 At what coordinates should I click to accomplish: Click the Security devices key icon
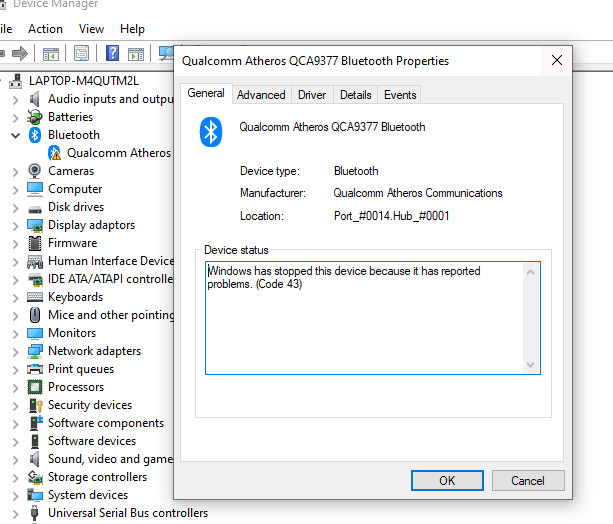(36, 405)
